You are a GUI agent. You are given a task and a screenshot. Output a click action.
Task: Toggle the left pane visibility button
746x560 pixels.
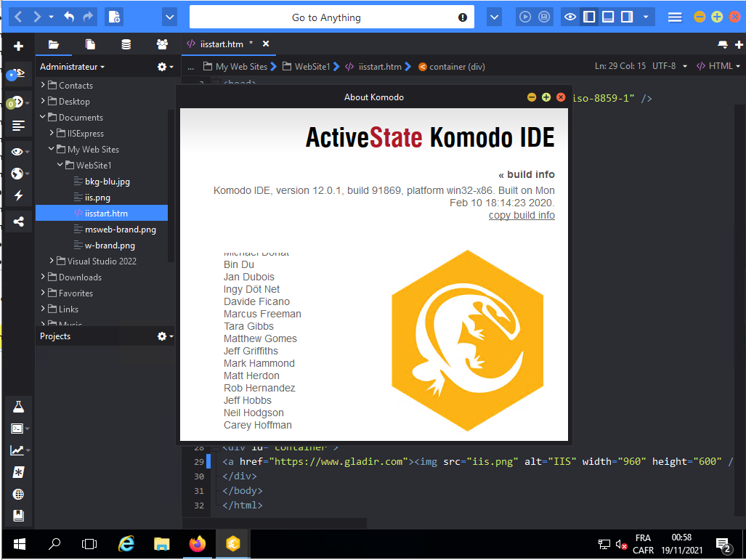point(590,17)
